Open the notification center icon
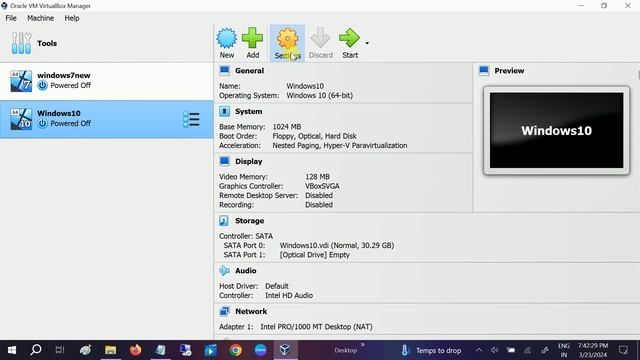 623,350
